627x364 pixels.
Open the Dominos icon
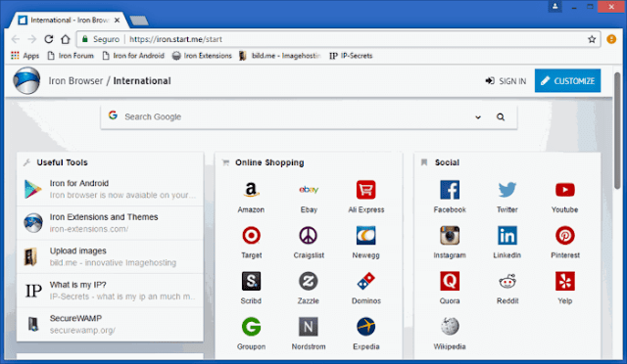[365, 281]
